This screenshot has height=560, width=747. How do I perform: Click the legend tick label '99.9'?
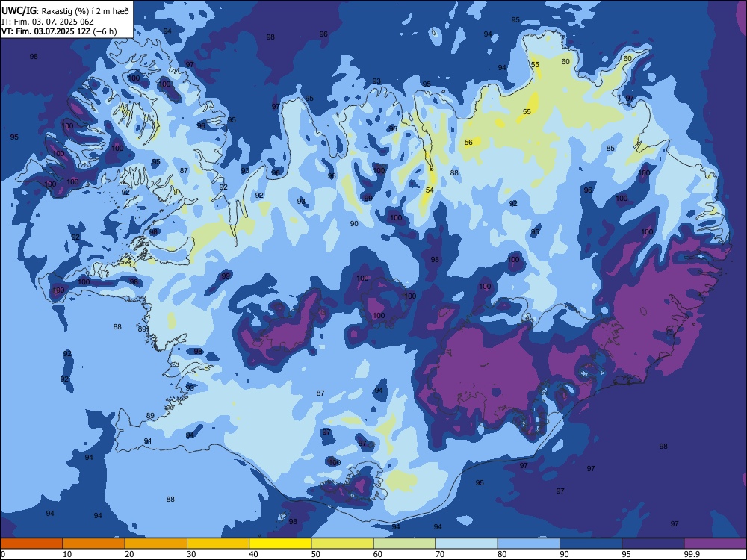coord(691,554)
